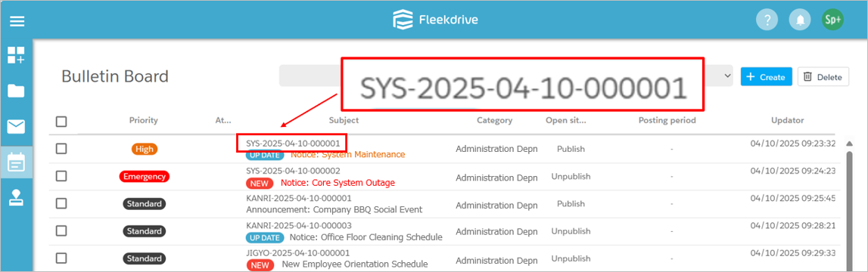868x272 pixels.
Task: Click UP DATE badge on System Maintenance
Action: pyautogui.click(x=265, y=155)
